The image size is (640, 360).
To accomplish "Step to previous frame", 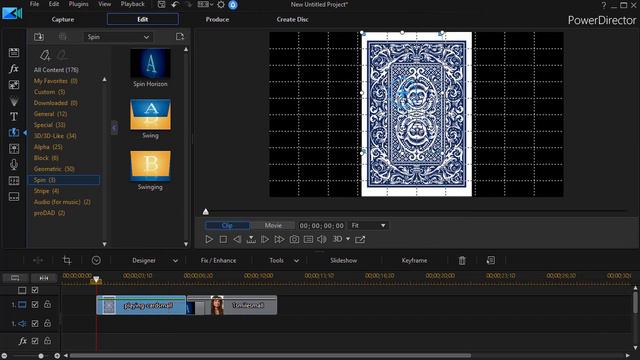I will pyautogui.click(x=237, y=240).
